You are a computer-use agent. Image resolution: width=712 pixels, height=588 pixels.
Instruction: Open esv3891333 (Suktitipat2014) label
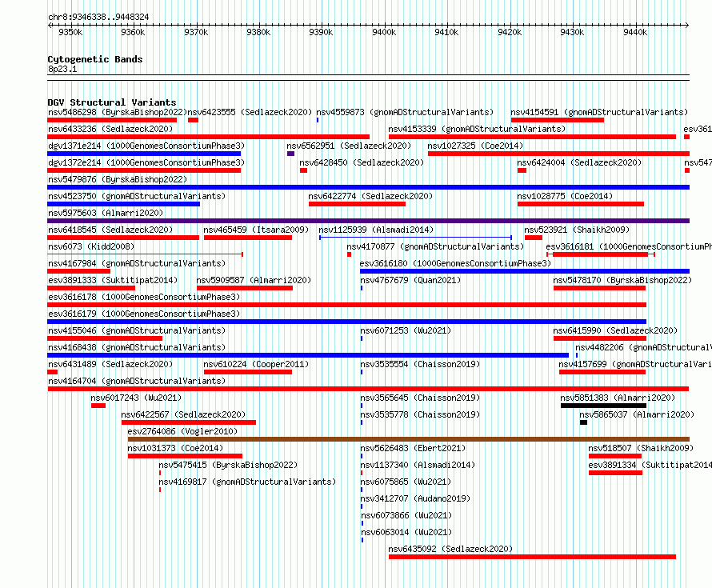pos(113,280)
